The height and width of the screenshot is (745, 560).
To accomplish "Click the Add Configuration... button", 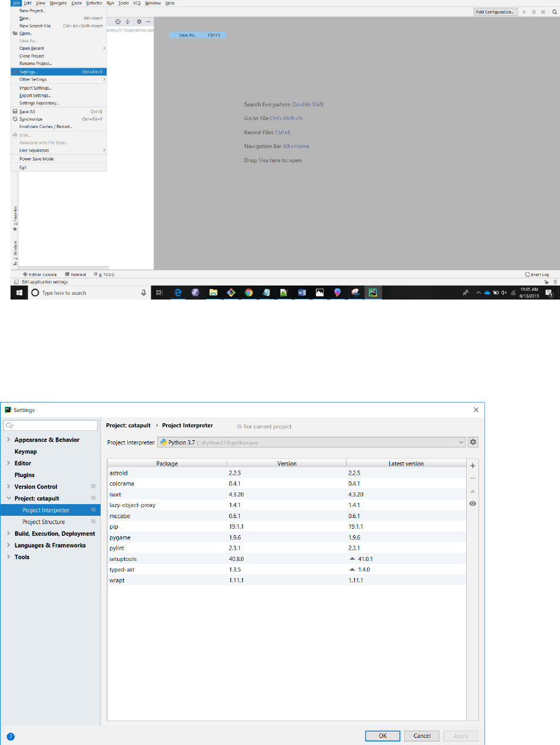I will 495,12.
